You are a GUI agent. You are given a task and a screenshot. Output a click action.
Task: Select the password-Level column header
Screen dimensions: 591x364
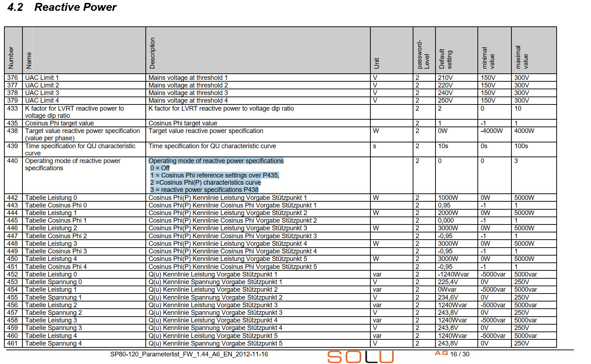(423, 54)
